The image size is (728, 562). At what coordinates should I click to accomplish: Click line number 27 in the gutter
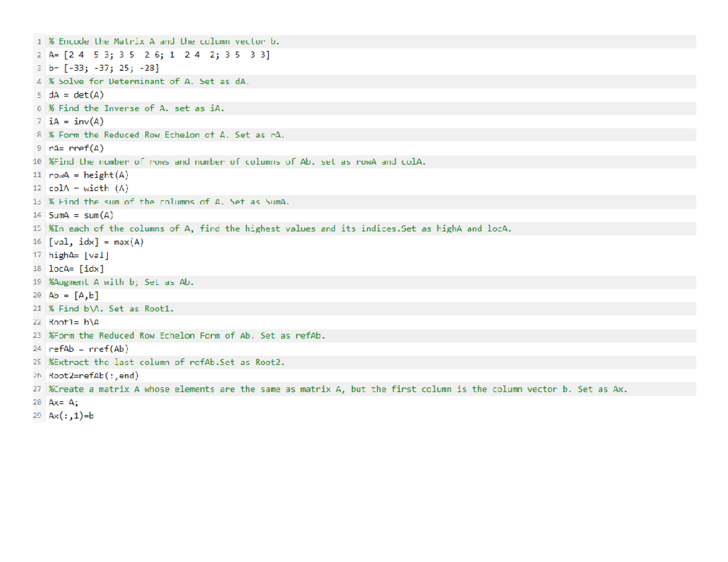[x=37, y=389]
